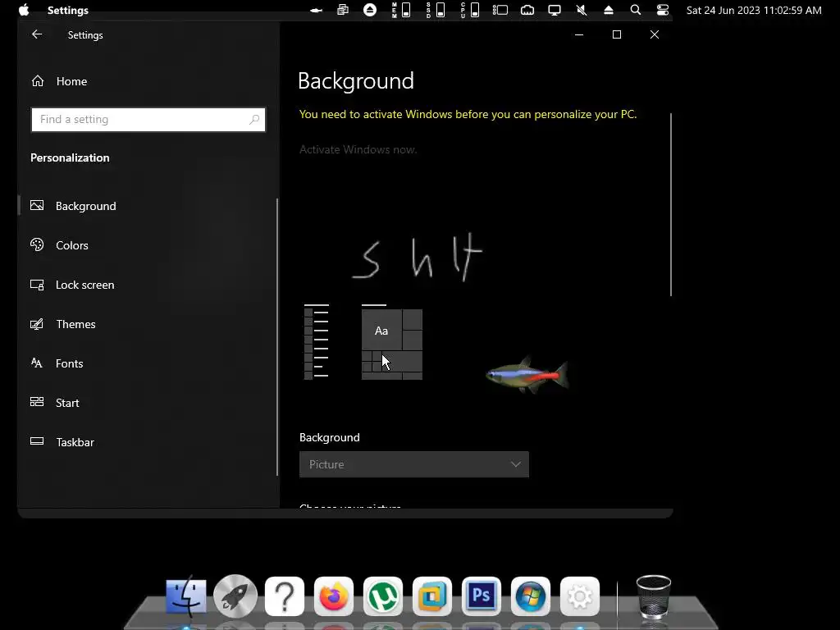The image size is (840, 630).
Task: Open Launchpad rocket in the dock
Action: (x=235, y=596)
